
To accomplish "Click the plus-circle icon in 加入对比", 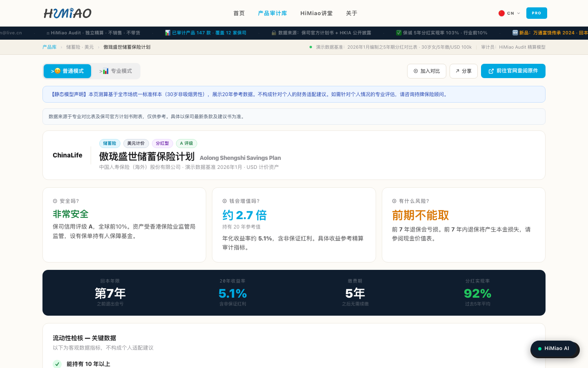I will pos(416,71).
